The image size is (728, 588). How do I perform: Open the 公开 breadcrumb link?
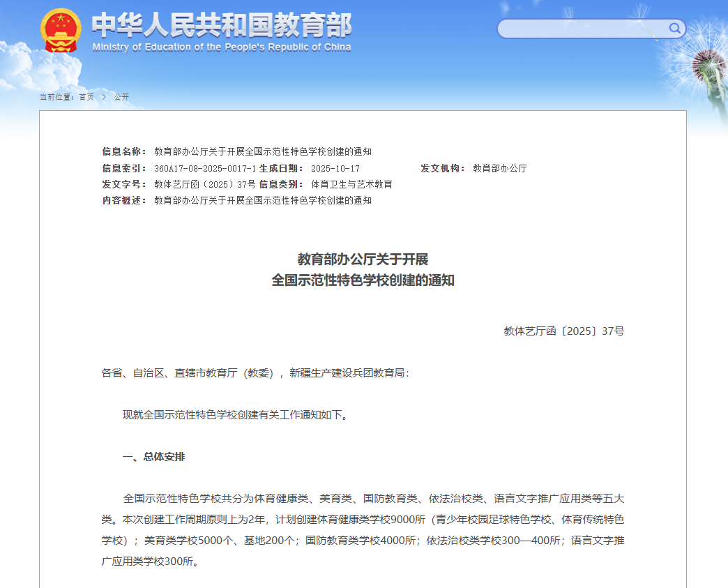coord(120,97)
